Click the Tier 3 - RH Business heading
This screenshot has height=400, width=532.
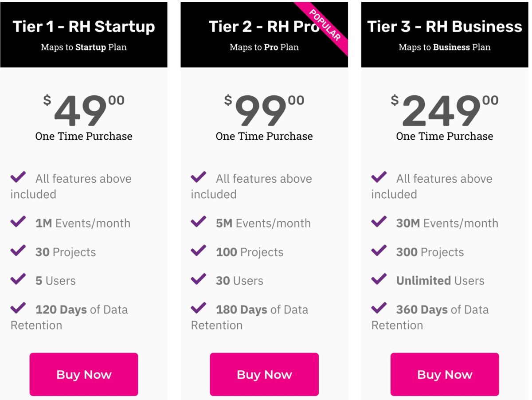coord(445,27)
